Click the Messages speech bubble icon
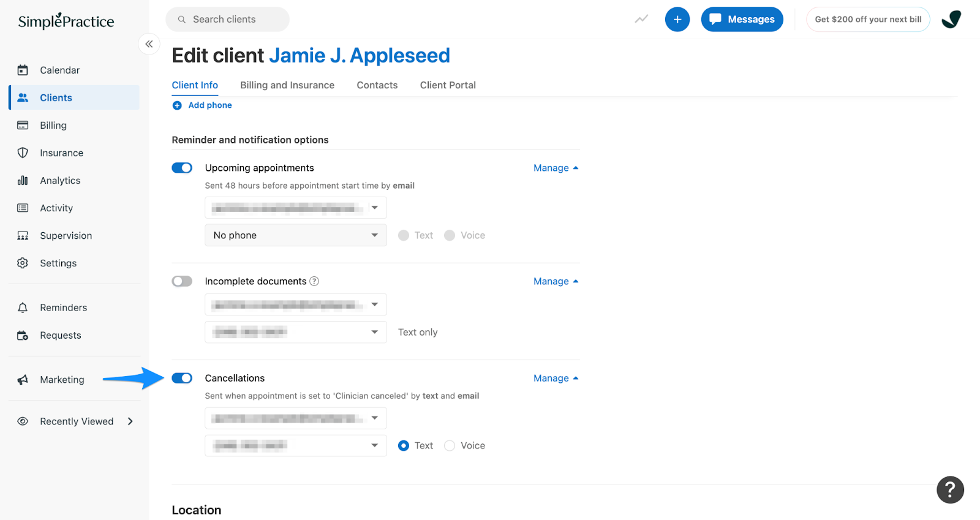 click(x=715, y=19)
